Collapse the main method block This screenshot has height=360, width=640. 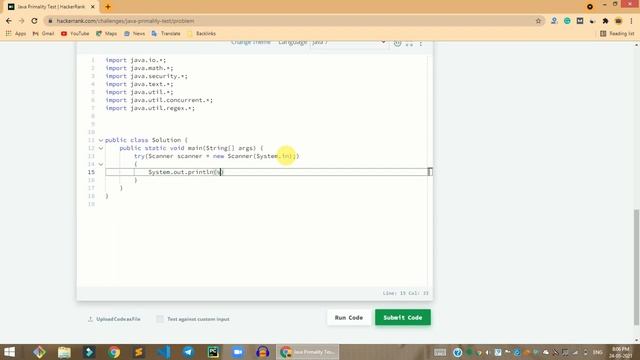[x=101, y=148]
